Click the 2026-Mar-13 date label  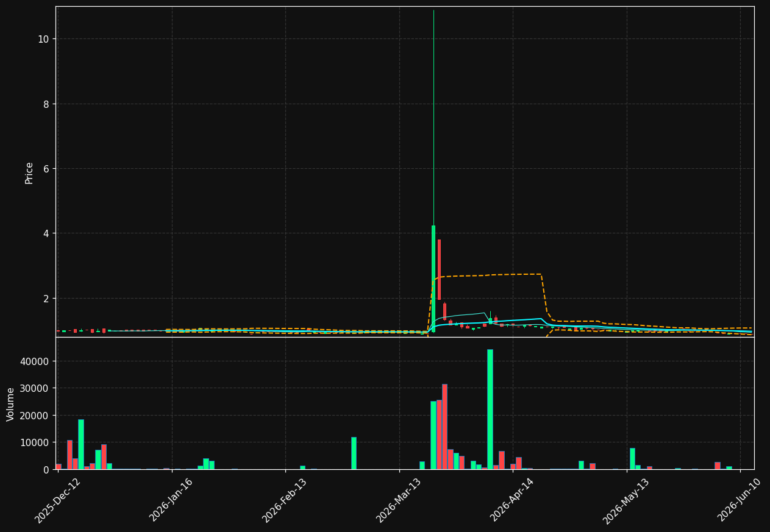[398, 500]
